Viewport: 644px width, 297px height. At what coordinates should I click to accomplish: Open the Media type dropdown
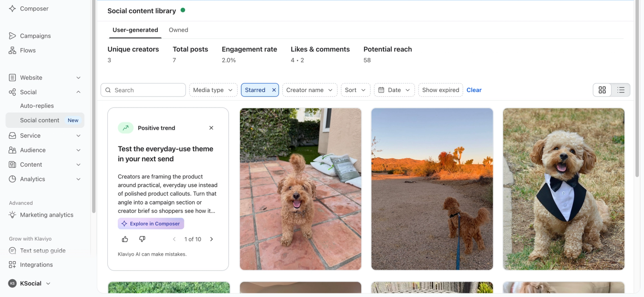(213, 90)
